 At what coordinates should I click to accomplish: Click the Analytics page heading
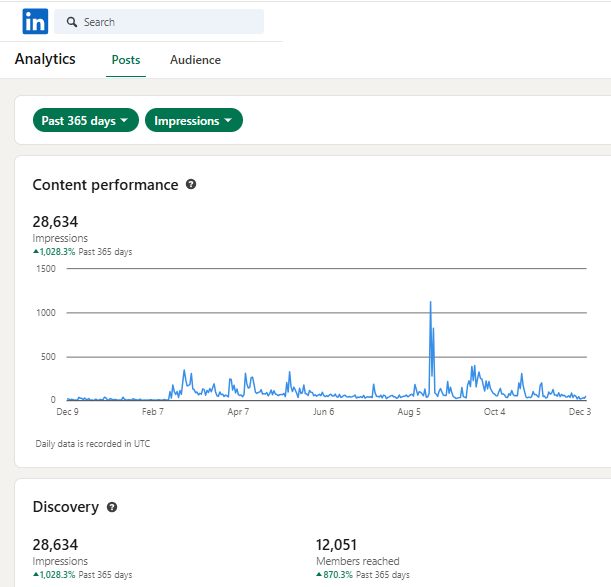pos(45,59)
